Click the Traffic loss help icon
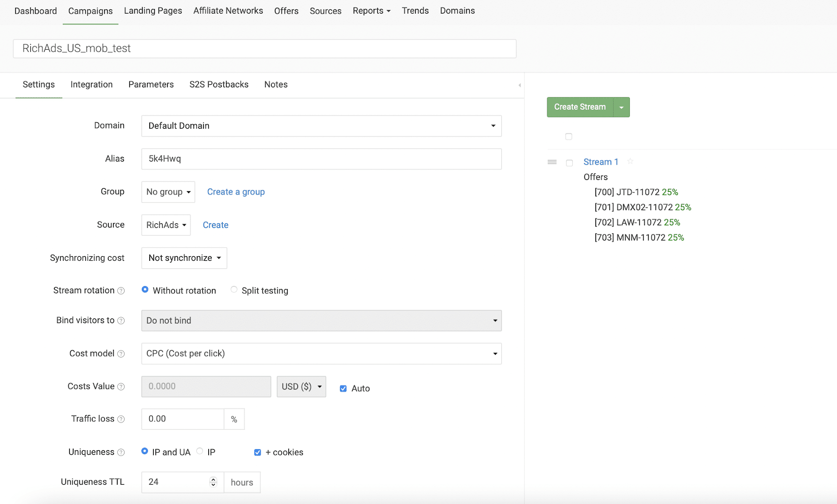Screen dimensions: 837x504 click(121, 419)
